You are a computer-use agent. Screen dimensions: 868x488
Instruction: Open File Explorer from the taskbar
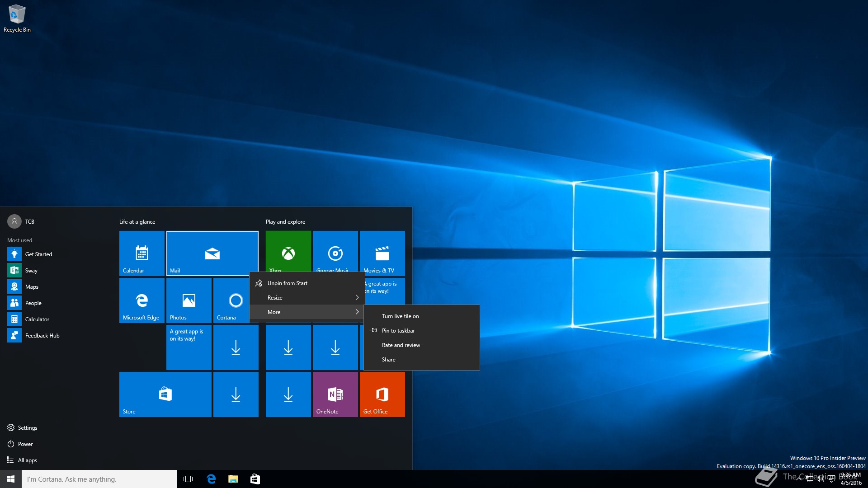233,479
